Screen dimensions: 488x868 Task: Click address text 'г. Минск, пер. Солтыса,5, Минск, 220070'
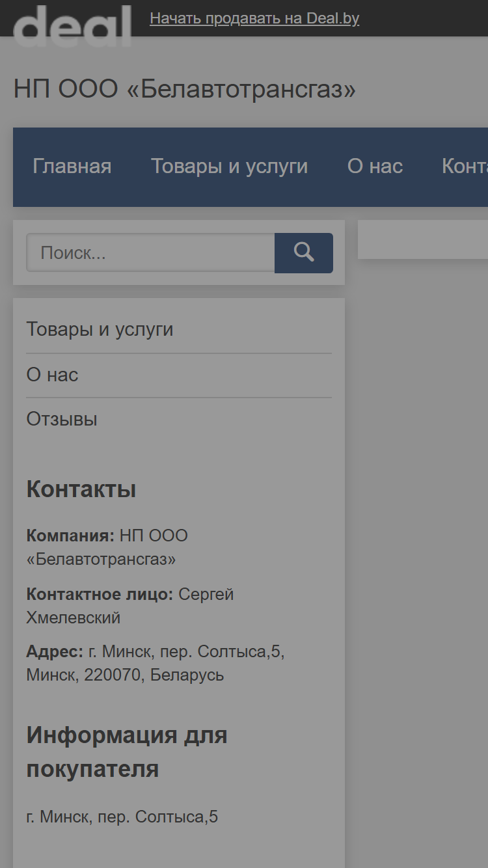[156, 663]
